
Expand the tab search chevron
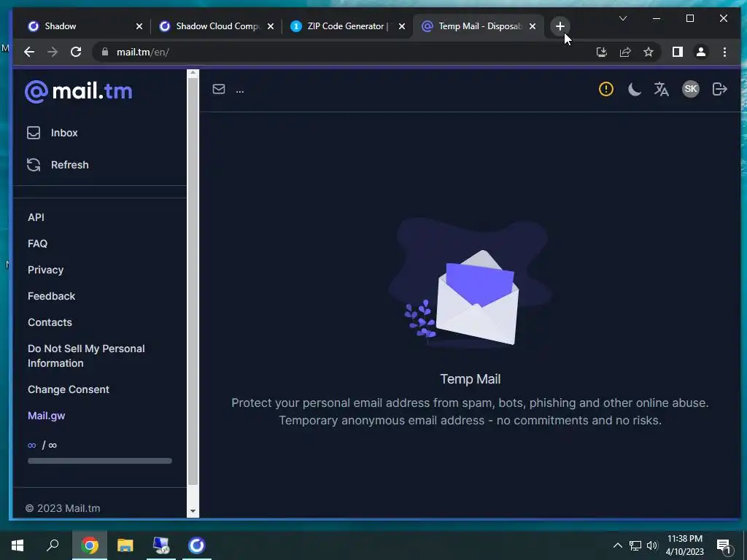click(x=623, y=18)
